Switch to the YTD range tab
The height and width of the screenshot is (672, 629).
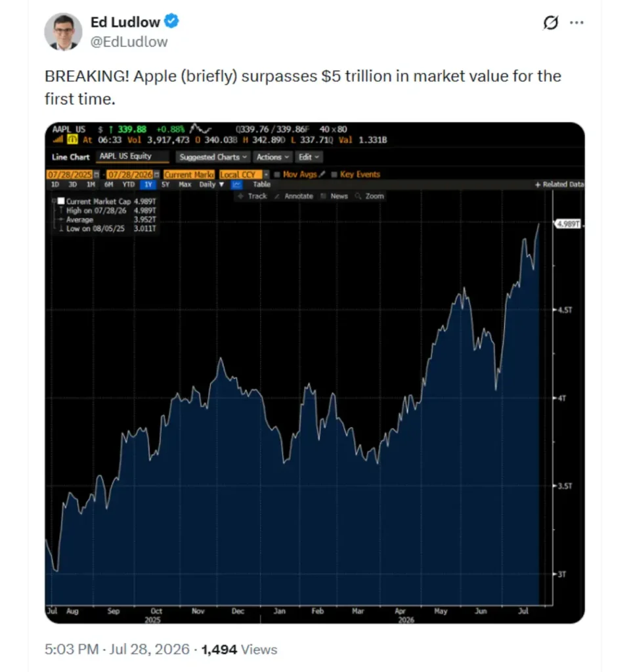128,184
